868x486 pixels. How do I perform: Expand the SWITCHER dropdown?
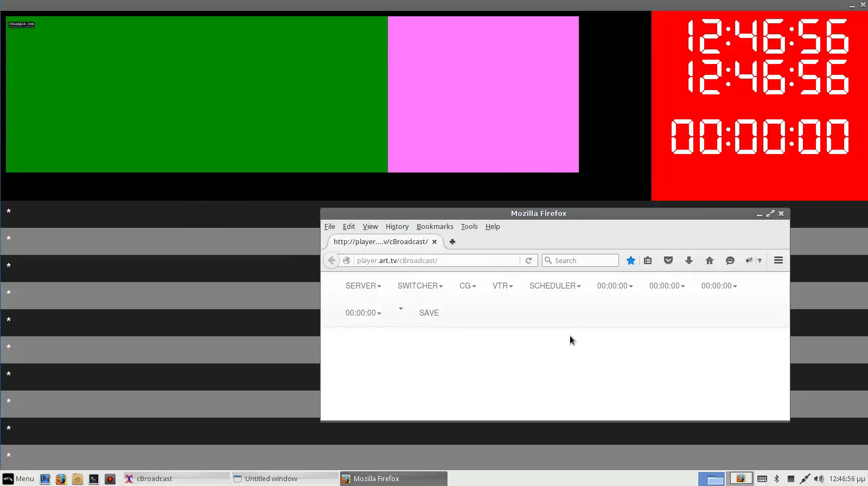pyautogui.click(x=420, y=286)
